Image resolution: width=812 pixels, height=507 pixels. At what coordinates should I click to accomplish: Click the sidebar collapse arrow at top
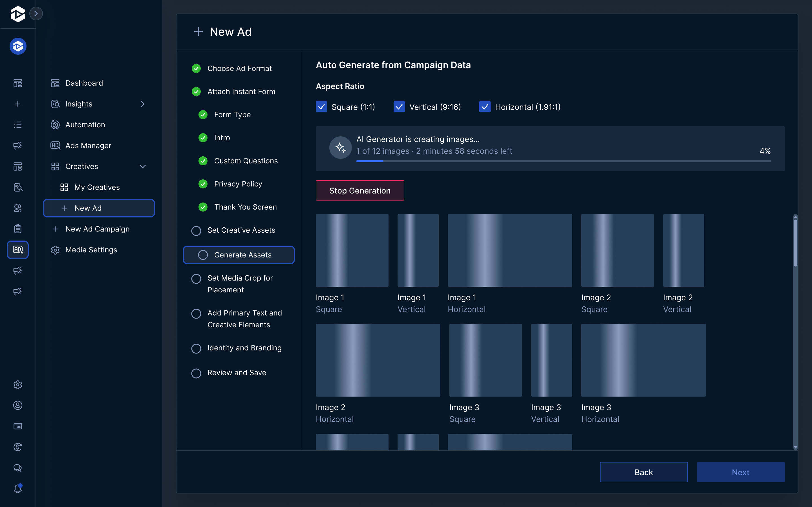(x=36, y=14)
